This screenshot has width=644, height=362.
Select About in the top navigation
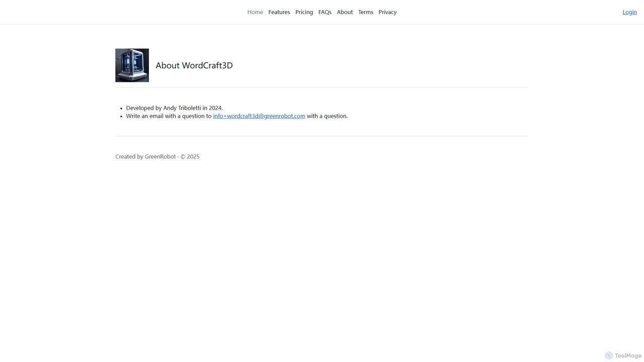[345, 12]
